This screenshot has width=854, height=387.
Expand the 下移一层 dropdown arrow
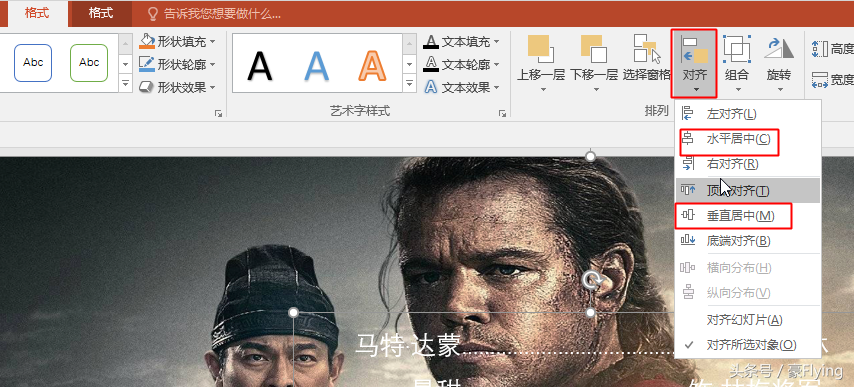(x=596, y=89)
